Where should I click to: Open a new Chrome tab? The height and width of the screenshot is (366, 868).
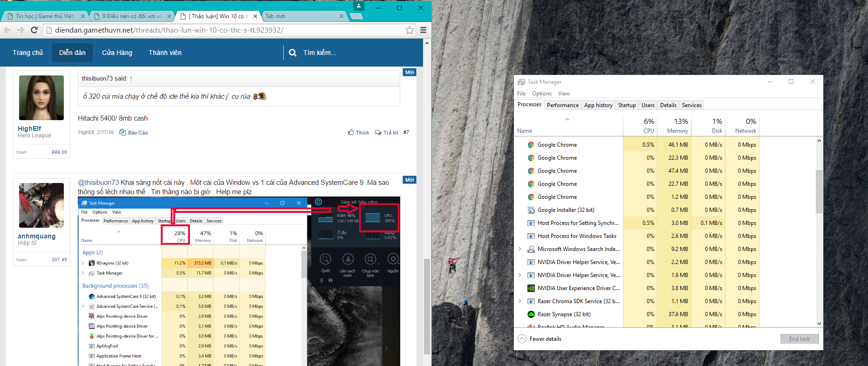click(x=356, y=16)
